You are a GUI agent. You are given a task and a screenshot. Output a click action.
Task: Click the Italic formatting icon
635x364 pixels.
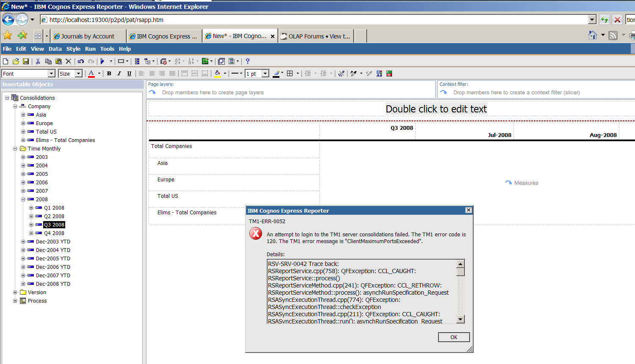(x=119, y=74)
